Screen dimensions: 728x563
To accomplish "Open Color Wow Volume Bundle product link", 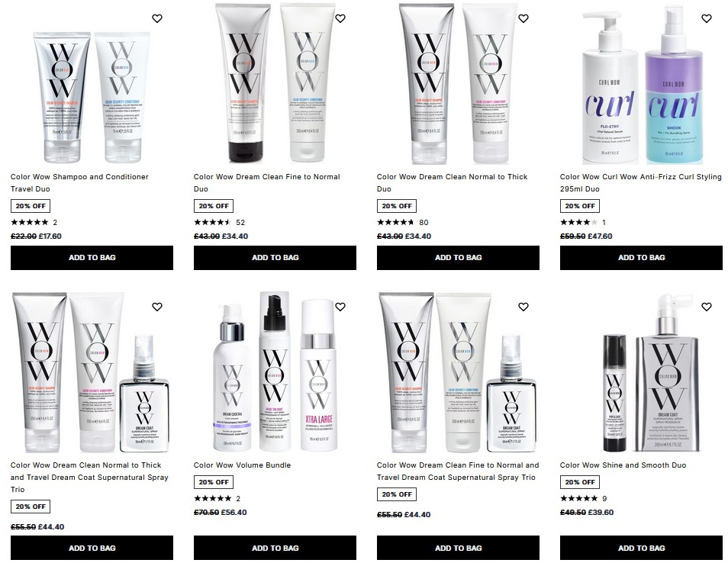I will pos(242,465).
